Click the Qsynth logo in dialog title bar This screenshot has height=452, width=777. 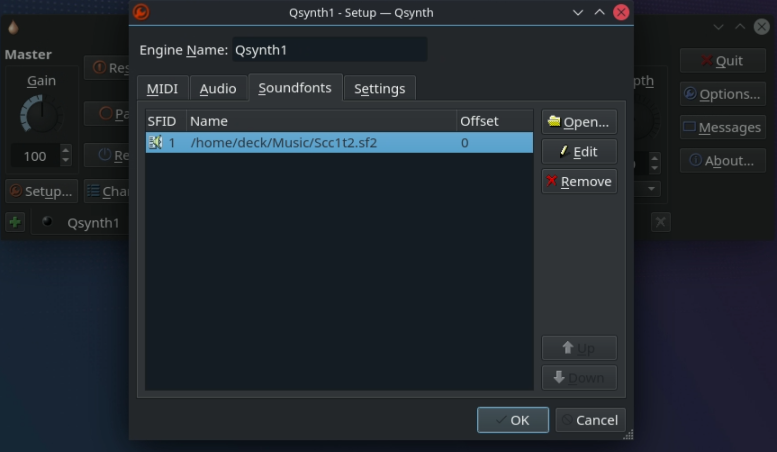141,12
